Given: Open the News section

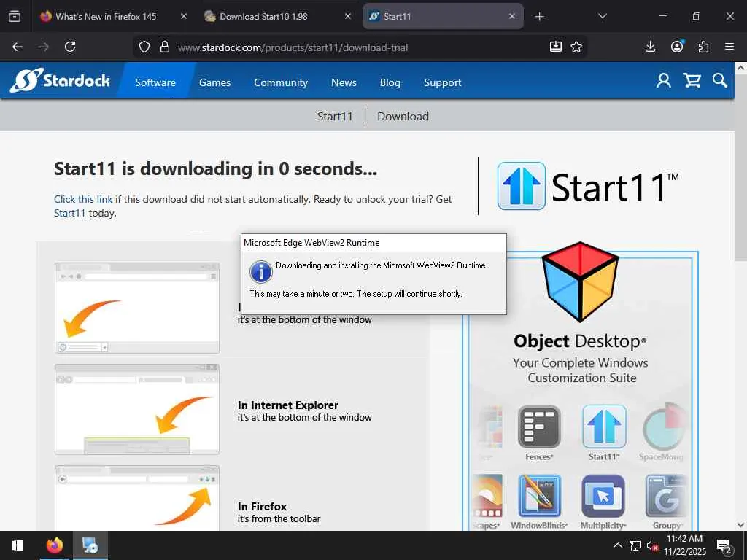Looking at the screenshot, I should click(x=344, y=82).
